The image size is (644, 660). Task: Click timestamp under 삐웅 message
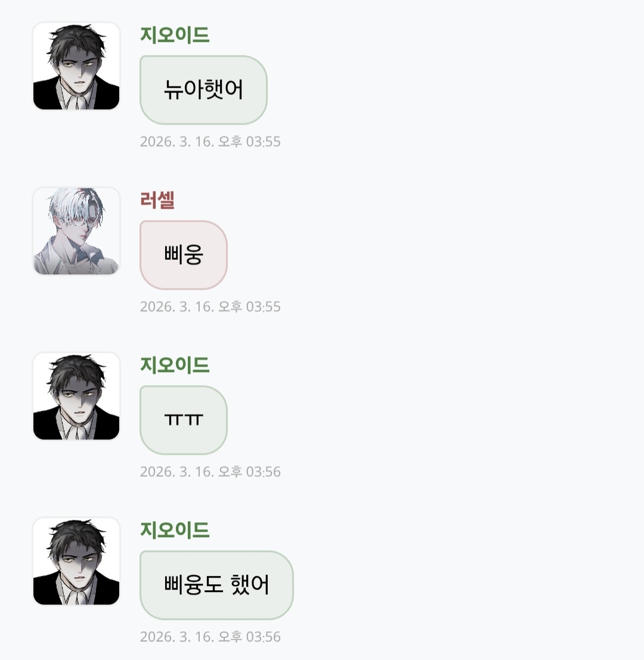pos(210,306)
